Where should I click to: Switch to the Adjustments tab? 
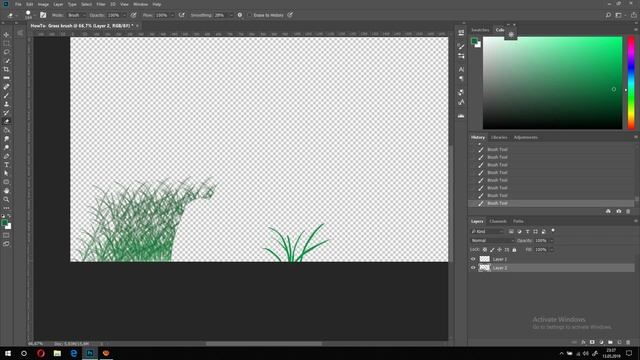[x=526, y=138]
